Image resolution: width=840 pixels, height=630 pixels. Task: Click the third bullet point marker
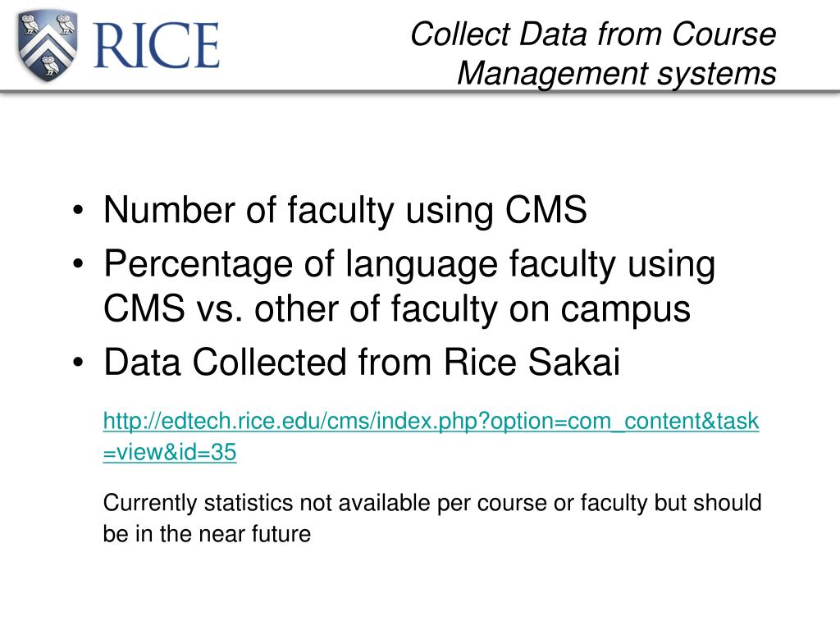78,363
